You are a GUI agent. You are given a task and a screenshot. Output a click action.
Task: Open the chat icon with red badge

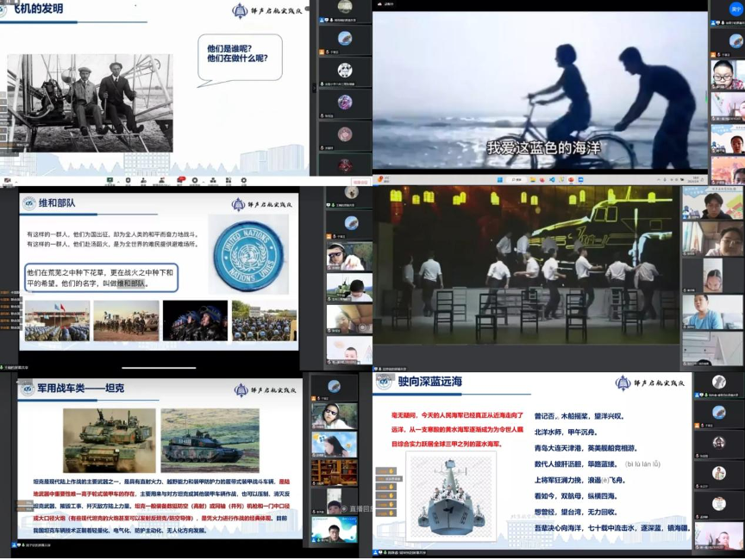coord(180,180)
